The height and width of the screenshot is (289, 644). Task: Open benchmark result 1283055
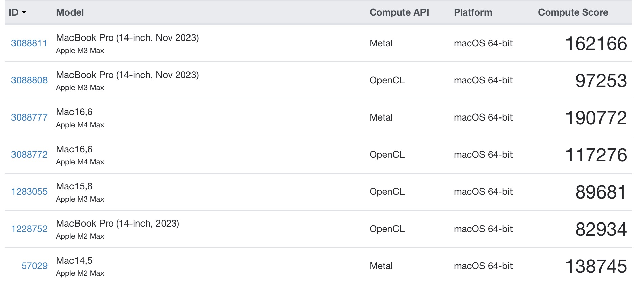(x=29, y=192)
